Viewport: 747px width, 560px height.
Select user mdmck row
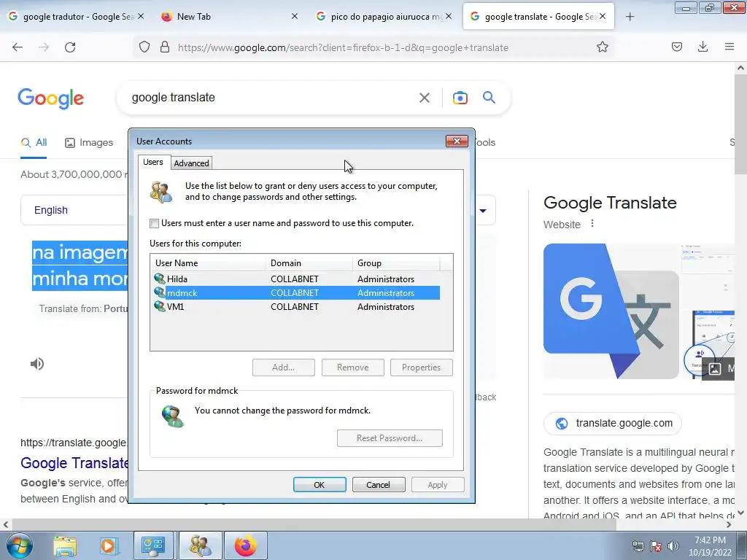point(295,293)
